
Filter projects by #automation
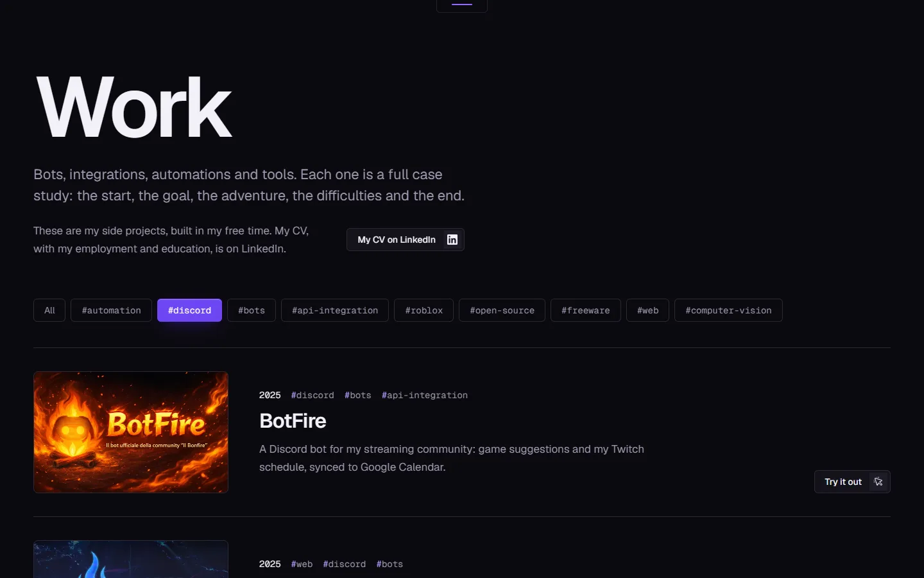click(x=111, y=310)
